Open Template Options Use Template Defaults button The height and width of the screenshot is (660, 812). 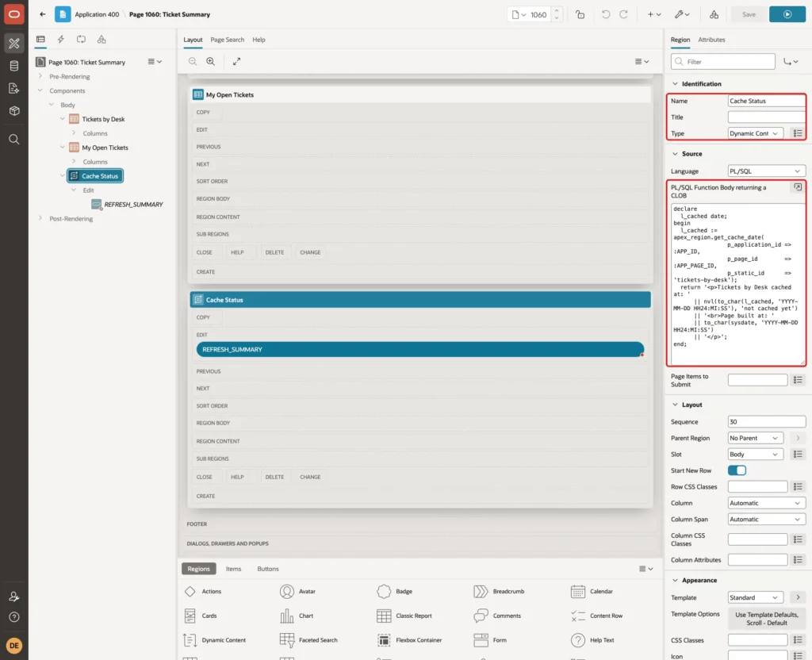point(767,619)
